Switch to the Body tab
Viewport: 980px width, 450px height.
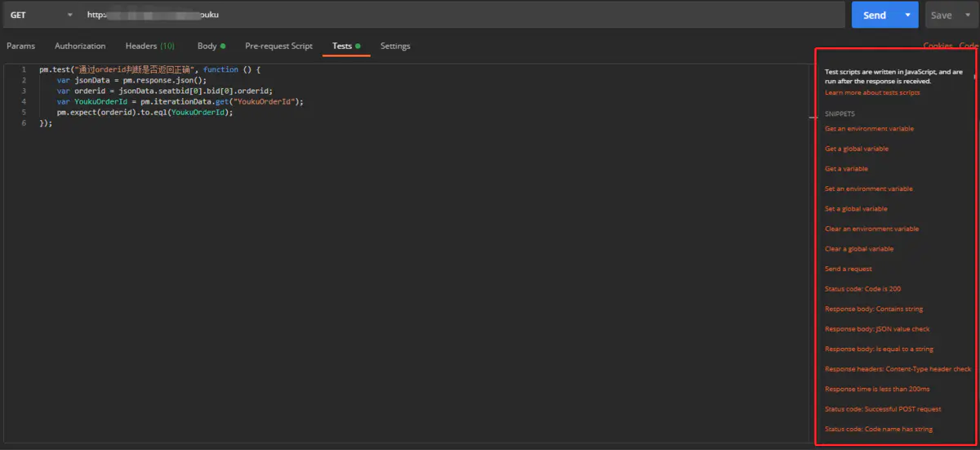211,47
